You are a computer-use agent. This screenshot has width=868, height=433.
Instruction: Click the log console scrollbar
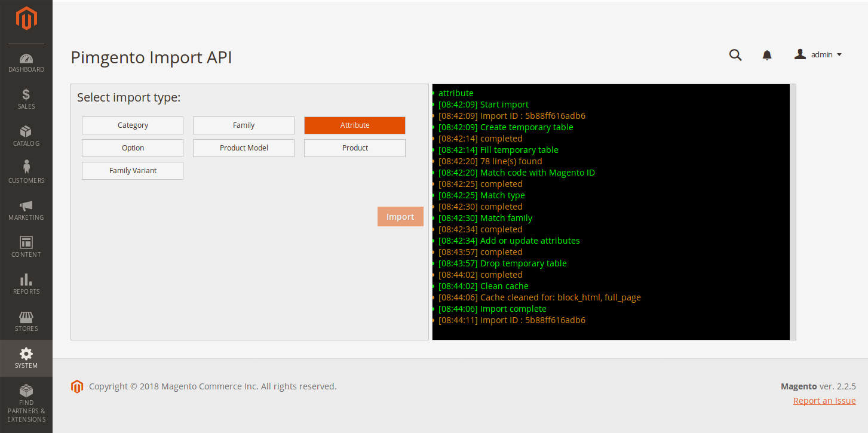coord(793,212)
